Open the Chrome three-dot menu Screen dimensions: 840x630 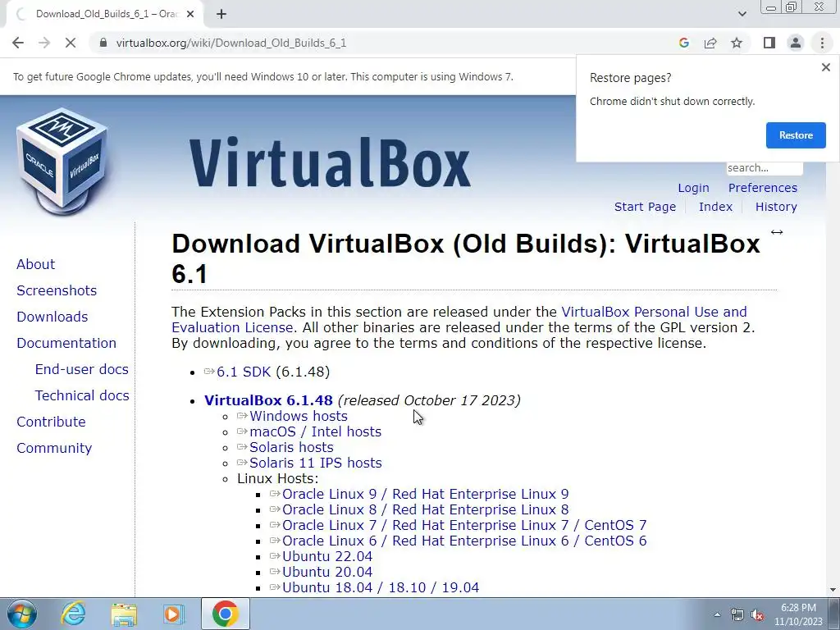[x=822, y=43]
